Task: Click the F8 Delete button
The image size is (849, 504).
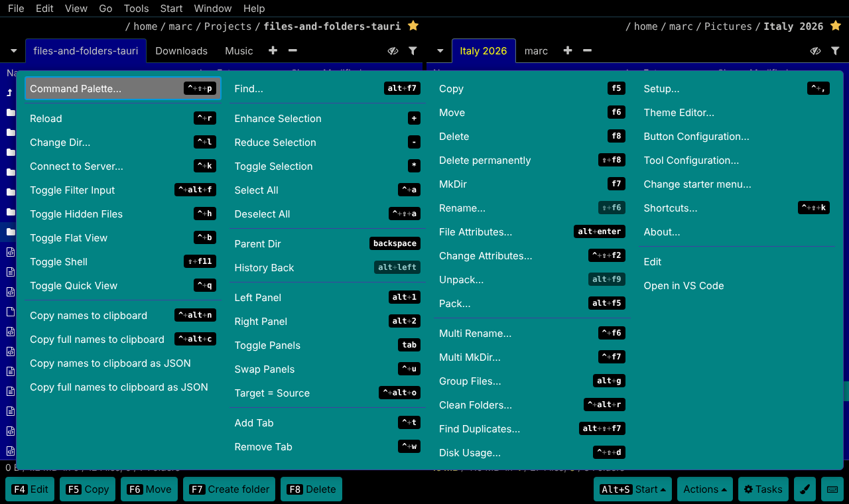Action: point(312,489)
